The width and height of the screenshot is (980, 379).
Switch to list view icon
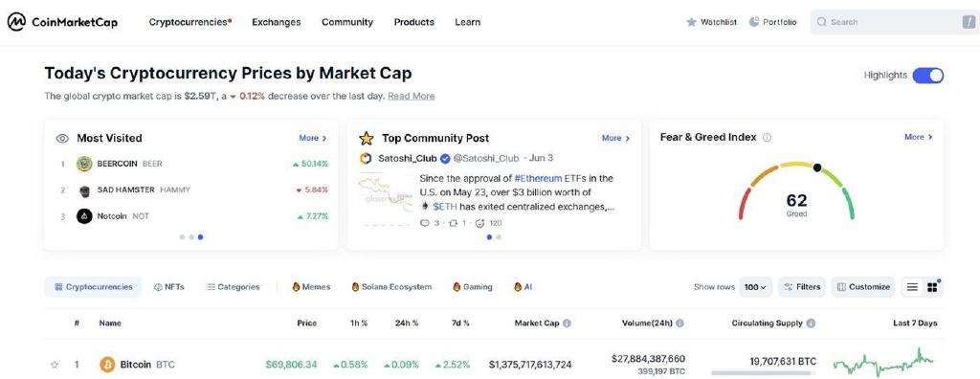pos(912,287)
